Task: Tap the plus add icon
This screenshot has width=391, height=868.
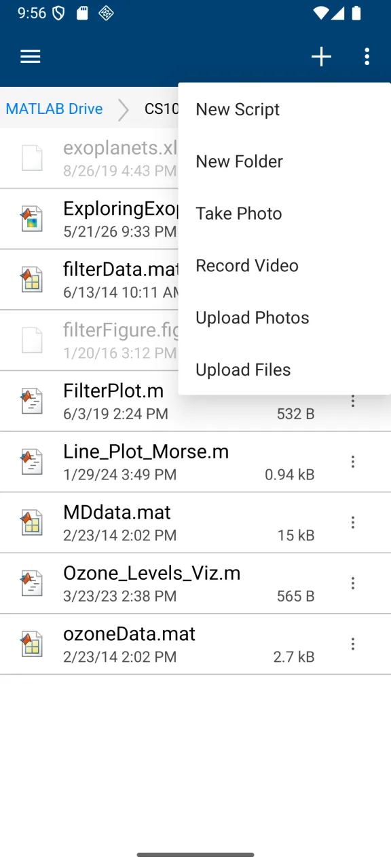Action: [321, 57]
